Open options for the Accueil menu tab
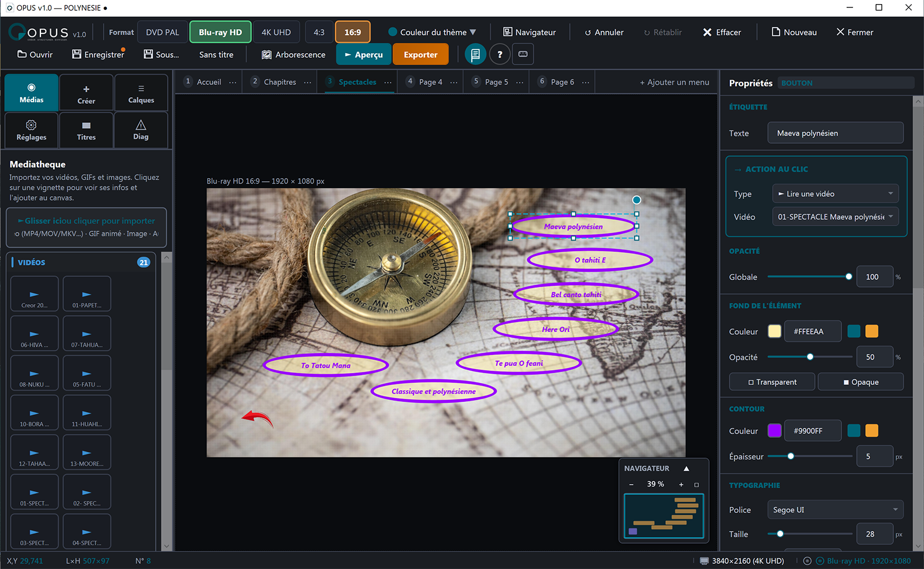 pyautogui.click(x=233, y=83)
